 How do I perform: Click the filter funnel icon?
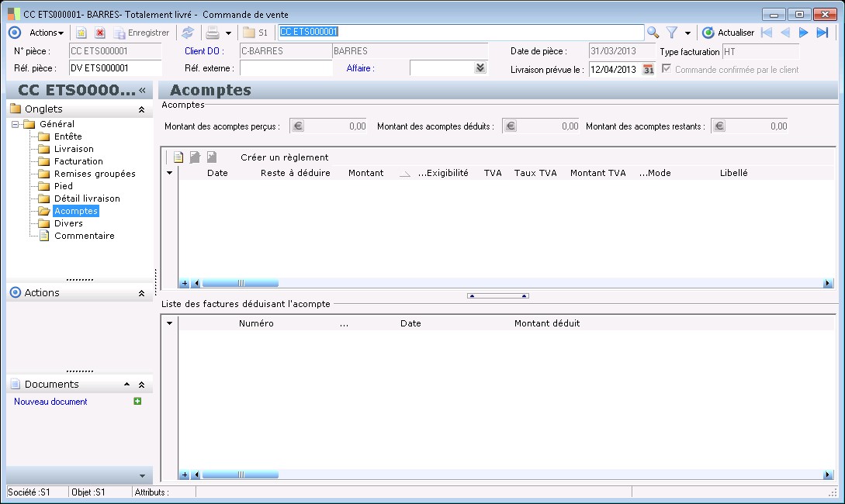pyautogui.click(x=672, y=33)
